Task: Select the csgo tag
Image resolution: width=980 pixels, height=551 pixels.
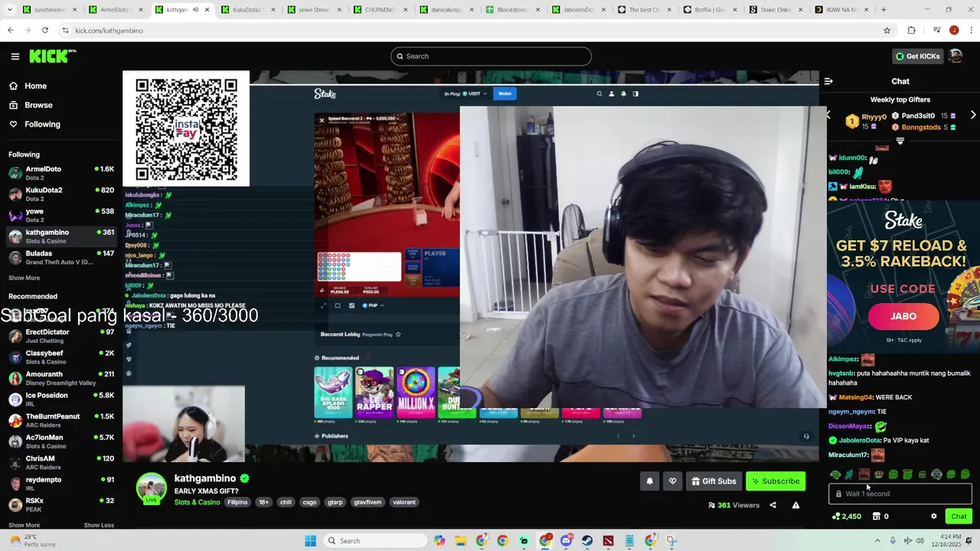Action: [309, 502]
